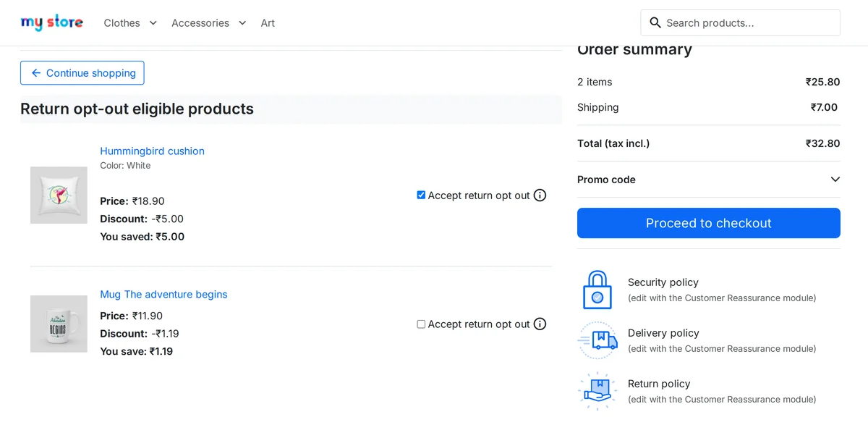This screenshot has width=868, height=425.
Task: Click the Security policy padlock icon
Action: click(597, 290)
